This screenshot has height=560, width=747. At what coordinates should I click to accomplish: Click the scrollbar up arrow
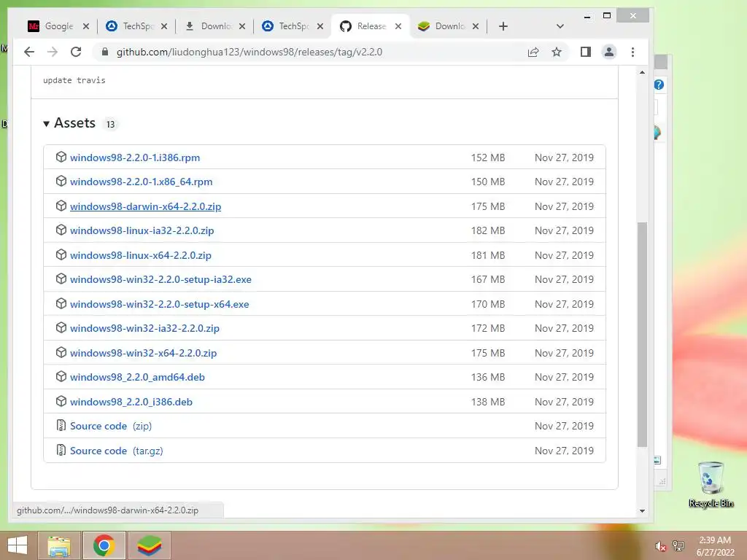coord(642,72)
